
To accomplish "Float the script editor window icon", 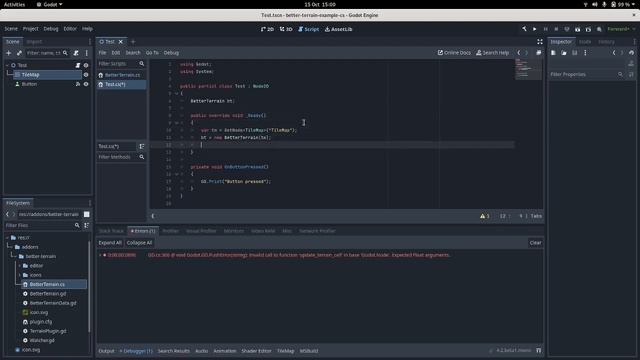I will 539,53.
